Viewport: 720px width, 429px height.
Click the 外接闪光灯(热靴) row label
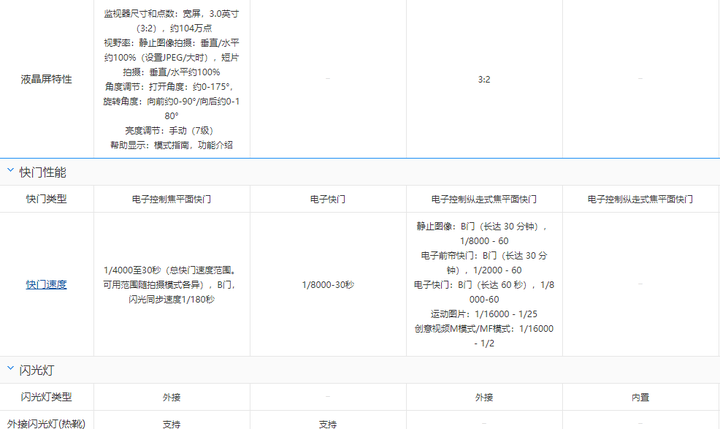(x=46, y=424)
